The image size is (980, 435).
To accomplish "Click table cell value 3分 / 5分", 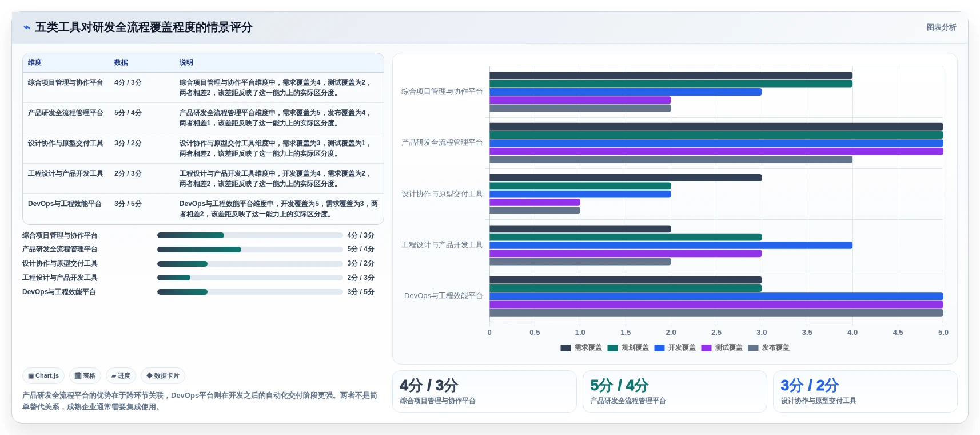I will coord(128,204).
